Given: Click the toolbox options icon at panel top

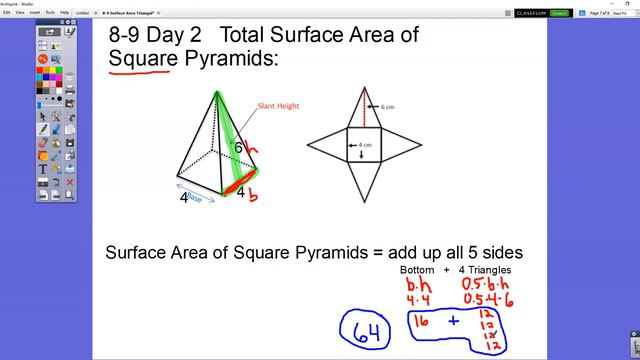Looking at the screenshot, I should pos(62,22).
